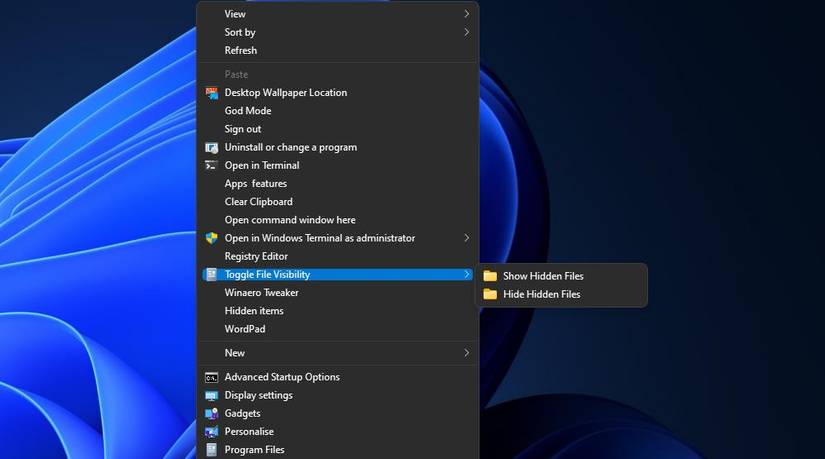Click the Open in Terminal icon

tap(212, 166)
